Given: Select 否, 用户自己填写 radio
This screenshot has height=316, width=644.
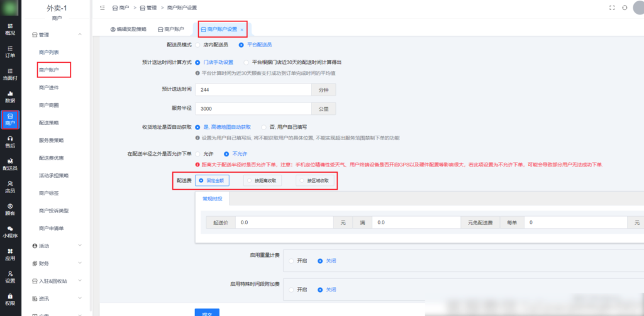Looking at the screenshot, I should click(x=264, y=128).
